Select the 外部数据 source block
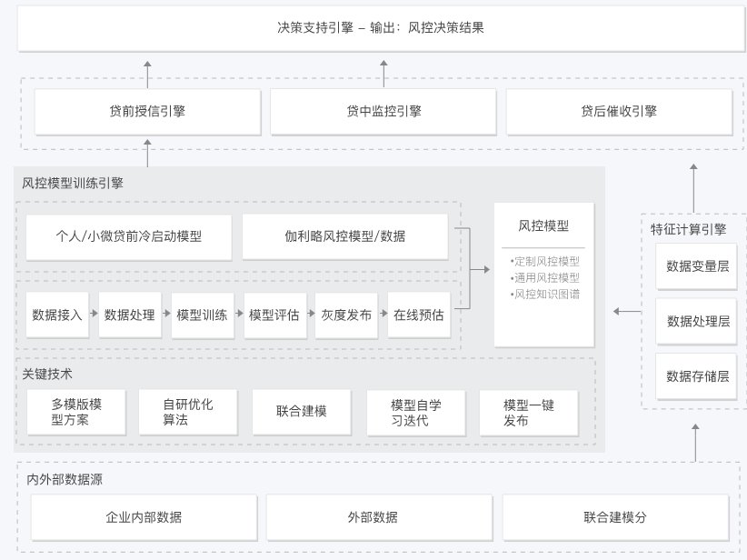 point(378,517)
